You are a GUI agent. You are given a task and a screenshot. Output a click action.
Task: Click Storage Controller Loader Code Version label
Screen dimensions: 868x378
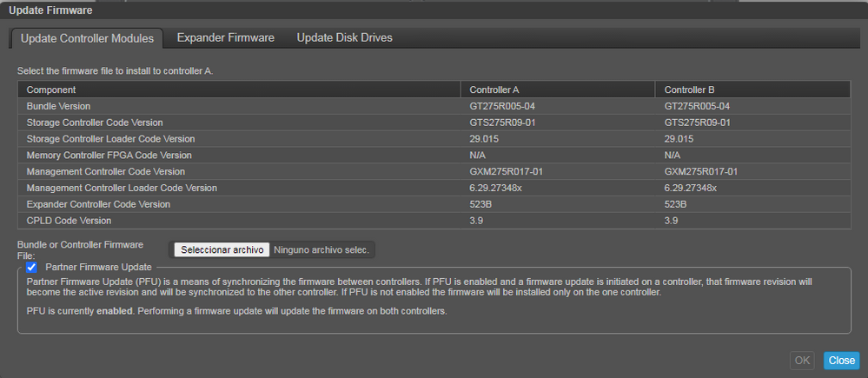(110, 139)
